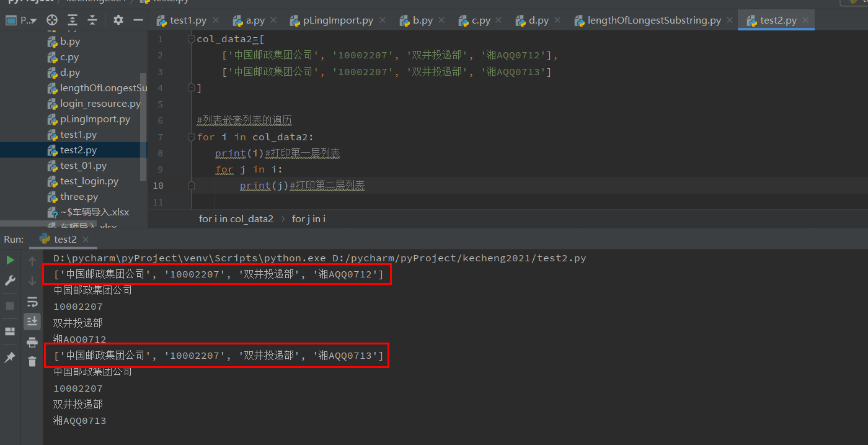Click the restore layout icon in Run panel
This screenshot has width=868, height=445.
10,331
